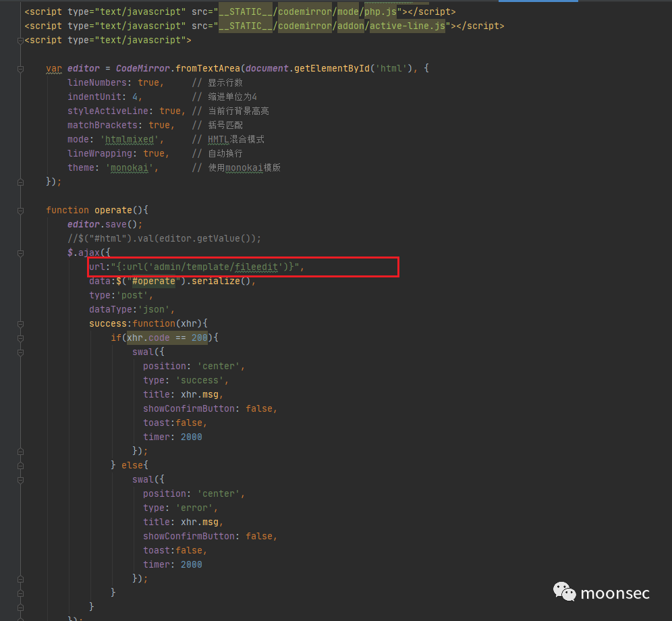The height and width of the screenshot is (621, 672).
Task: Click the comment '自动换行'
Action: (x=225, y=153)
